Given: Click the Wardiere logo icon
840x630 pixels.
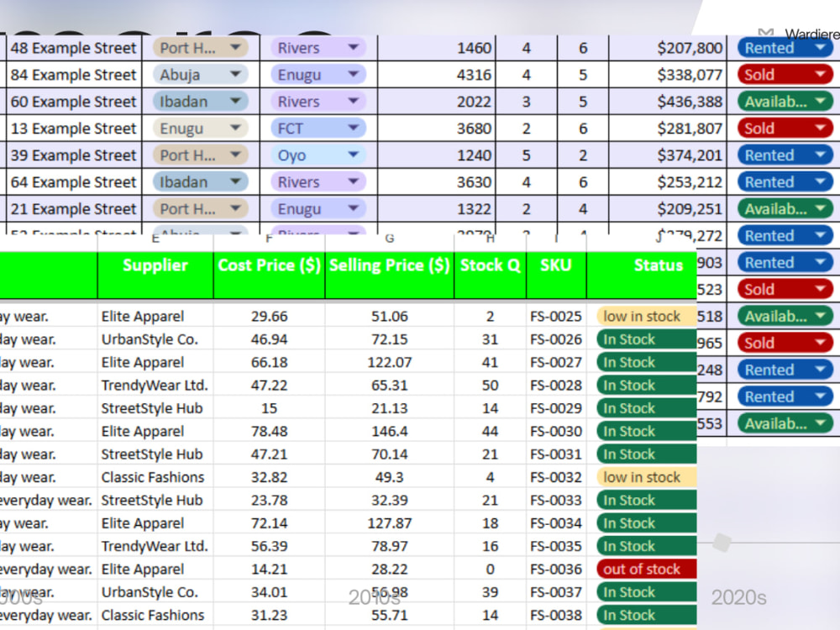Looking at the screenshot, I should 766,33.
